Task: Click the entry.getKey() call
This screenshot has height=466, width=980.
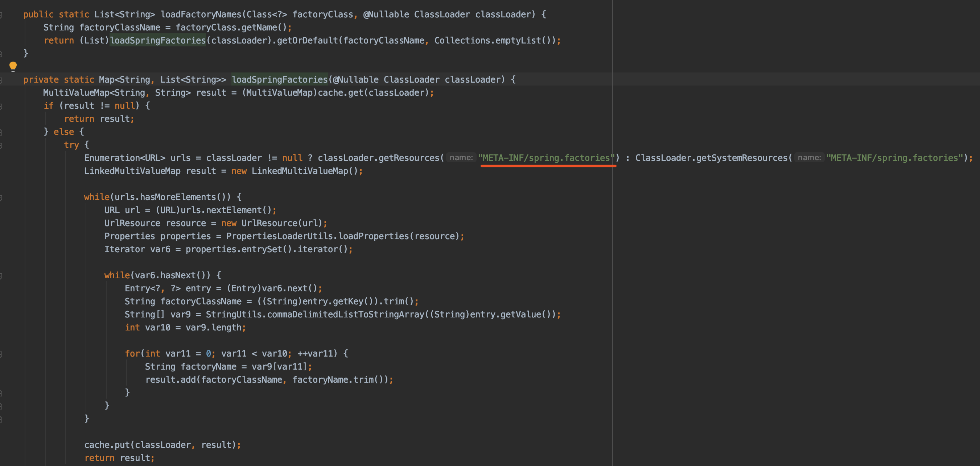Action: click(x=338, y=301)
